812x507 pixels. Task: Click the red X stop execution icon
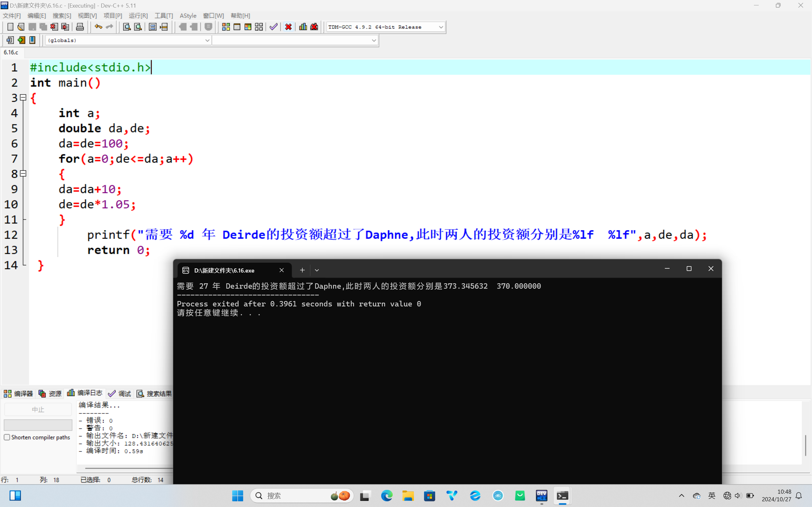(288, 27)
